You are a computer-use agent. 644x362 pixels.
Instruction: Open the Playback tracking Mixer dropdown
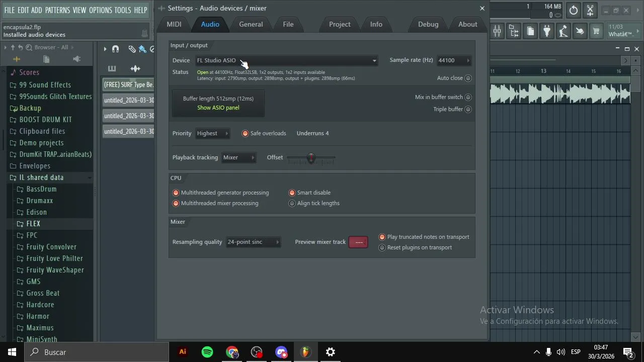pos(238,157)
